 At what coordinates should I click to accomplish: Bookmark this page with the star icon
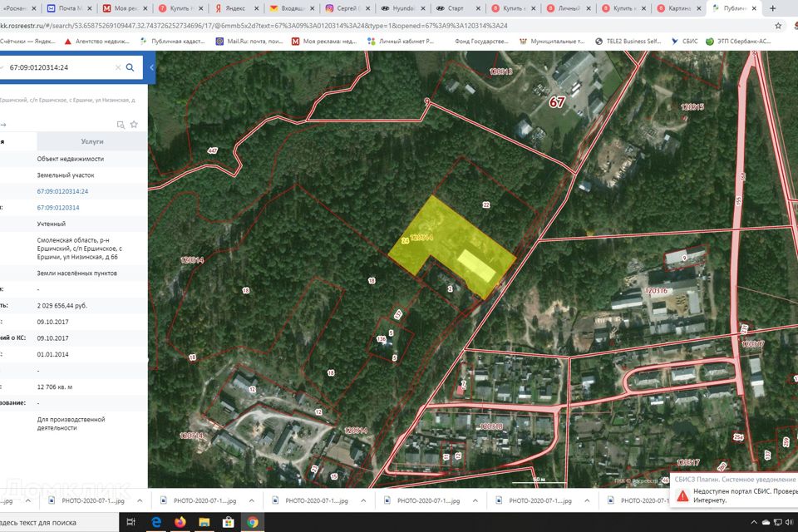(x=778, y=25)
